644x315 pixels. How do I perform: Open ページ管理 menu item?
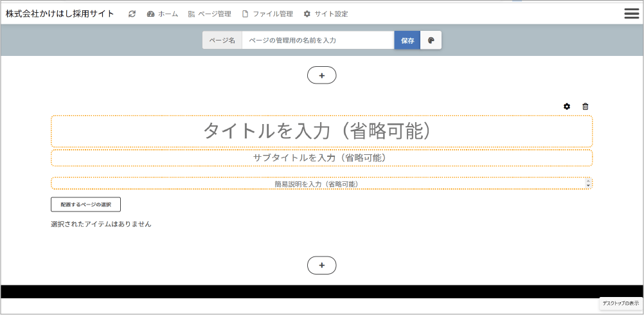210,14
